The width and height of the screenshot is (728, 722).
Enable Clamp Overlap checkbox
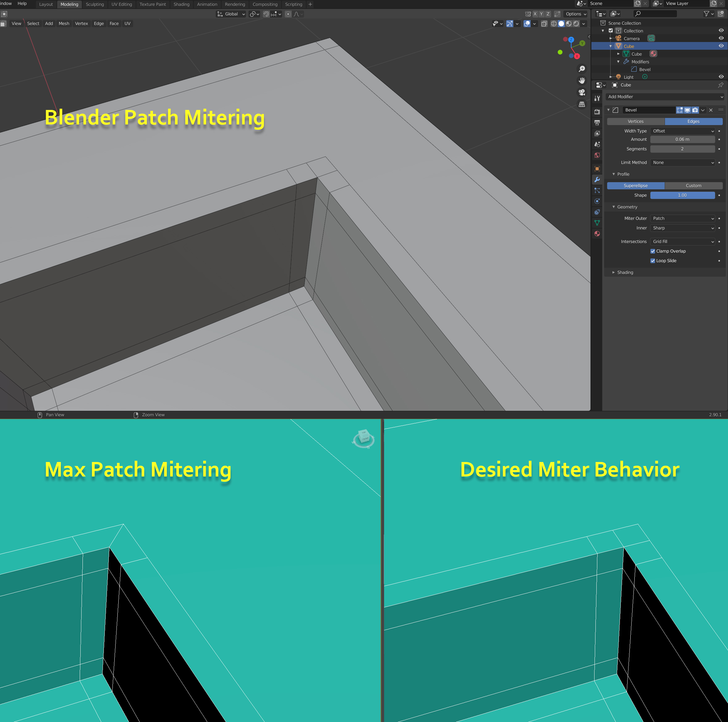pyautogui.click(x=653, y=251)
